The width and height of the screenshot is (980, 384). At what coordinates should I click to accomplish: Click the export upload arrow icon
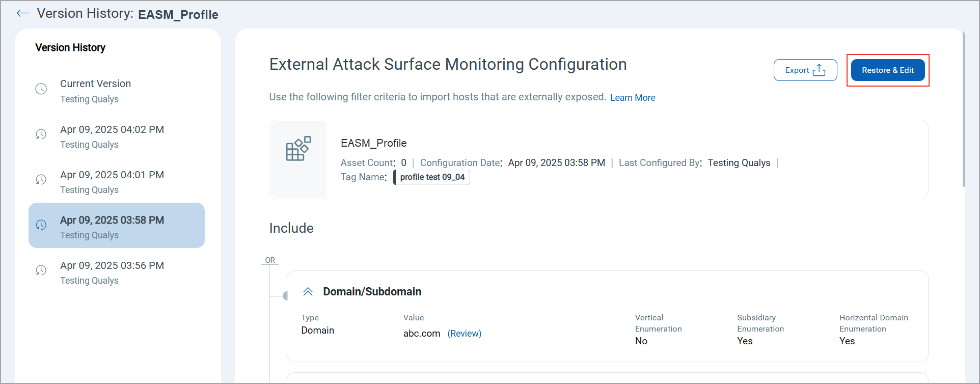tap(819, 70)
